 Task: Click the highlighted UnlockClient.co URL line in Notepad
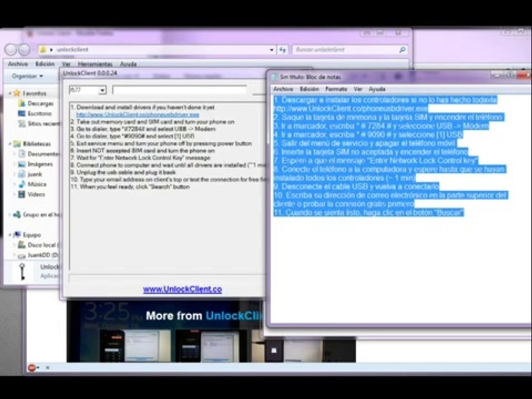tap(351, 109)
